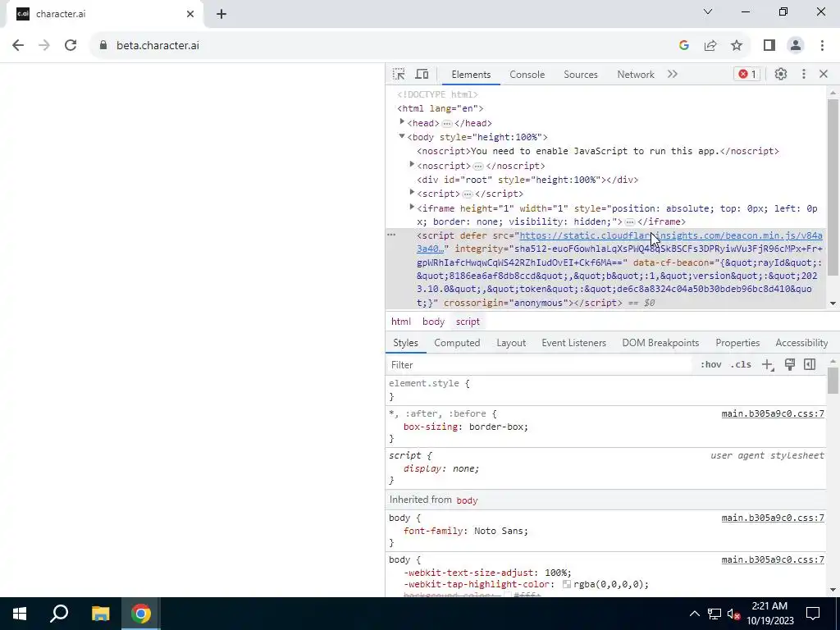Select the Styles tab
The width and height of the screenshot is (840, 630).
405,343
